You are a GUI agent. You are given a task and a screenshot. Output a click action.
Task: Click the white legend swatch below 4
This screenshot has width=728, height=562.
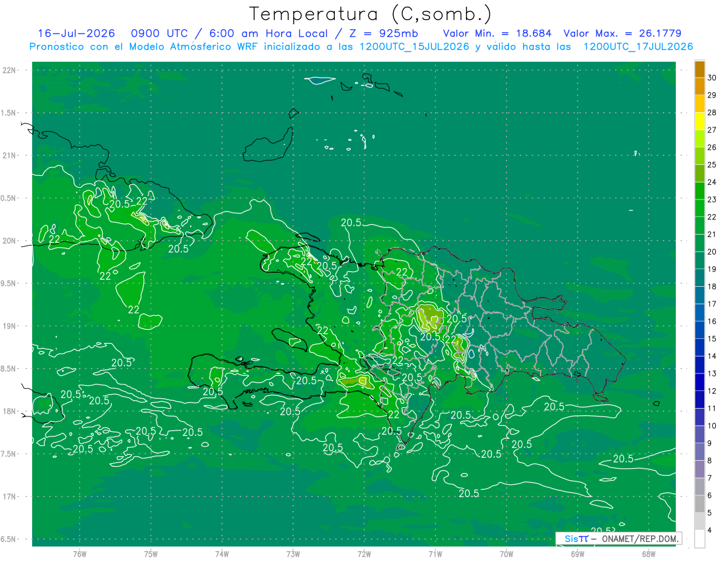(699, 538)
